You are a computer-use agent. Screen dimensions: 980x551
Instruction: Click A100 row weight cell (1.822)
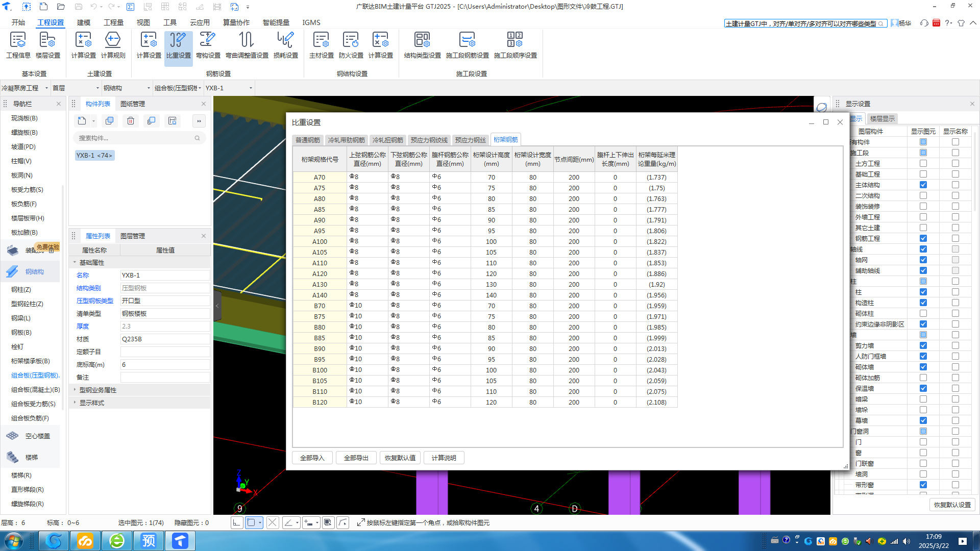coord(656,241)
